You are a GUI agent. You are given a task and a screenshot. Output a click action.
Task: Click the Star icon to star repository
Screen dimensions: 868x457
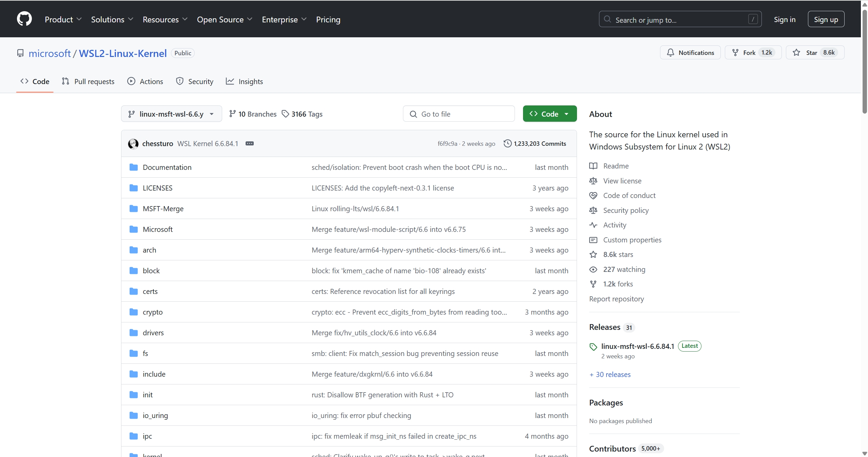796,53
